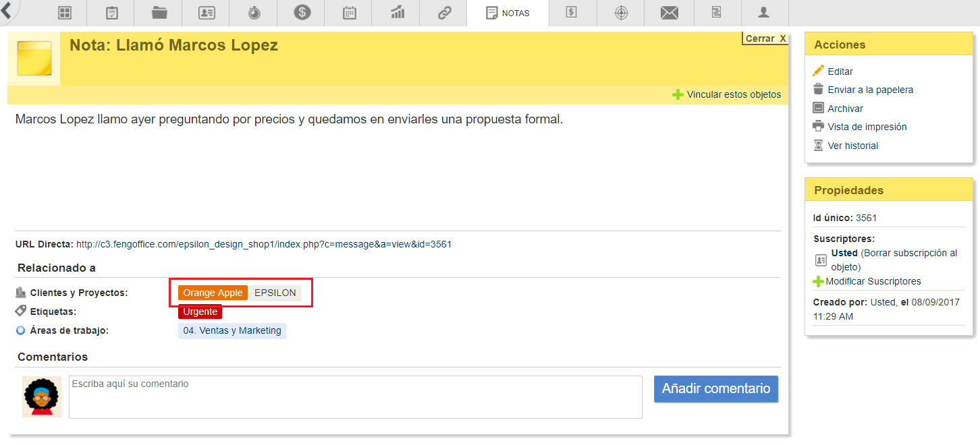Open the calendar tab icon

coord(349,13)
